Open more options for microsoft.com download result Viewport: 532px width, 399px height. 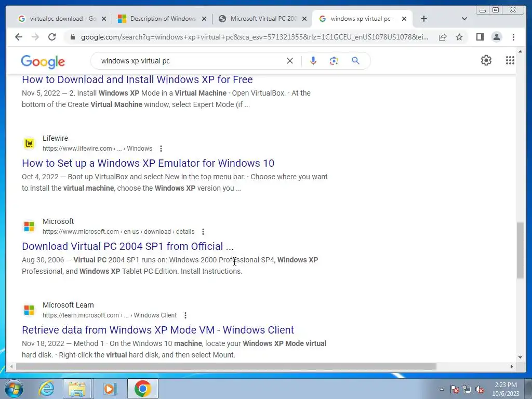pyautogui.click(x=203, y=232)
